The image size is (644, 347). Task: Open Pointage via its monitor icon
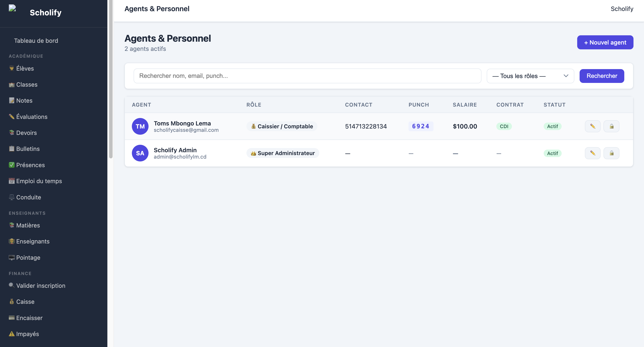pyautogui.click(x=11, y=257)
